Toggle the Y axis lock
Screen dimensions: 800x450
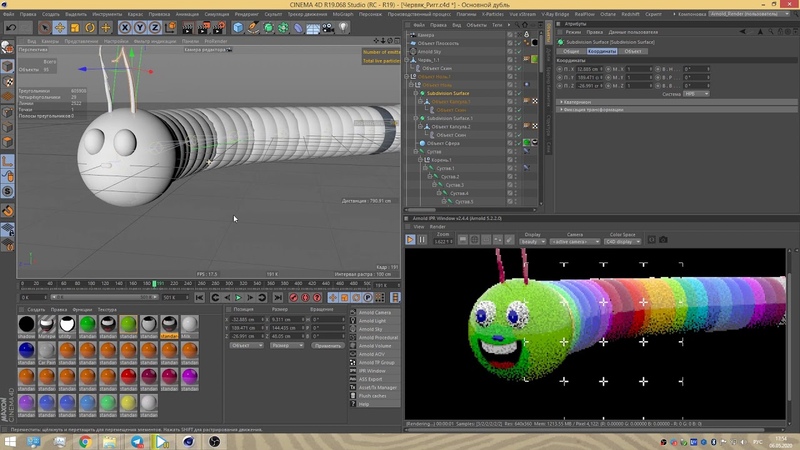tap(140, 28)
